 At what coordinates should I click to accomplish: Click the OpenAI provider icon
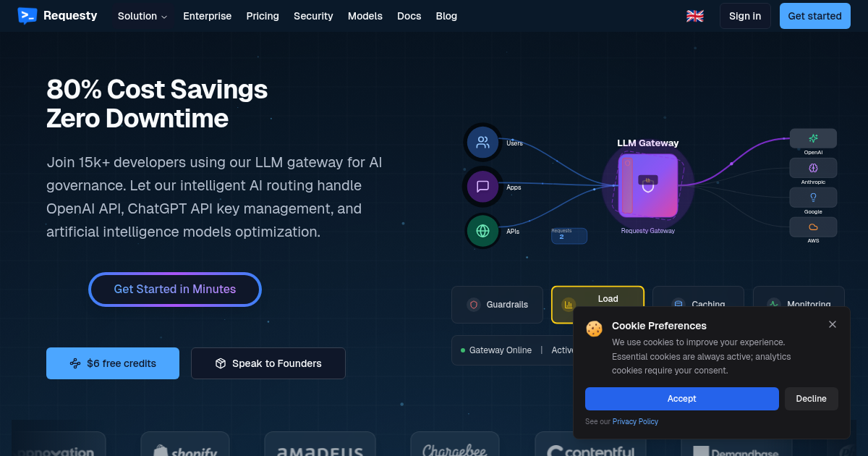coord(813,138)
